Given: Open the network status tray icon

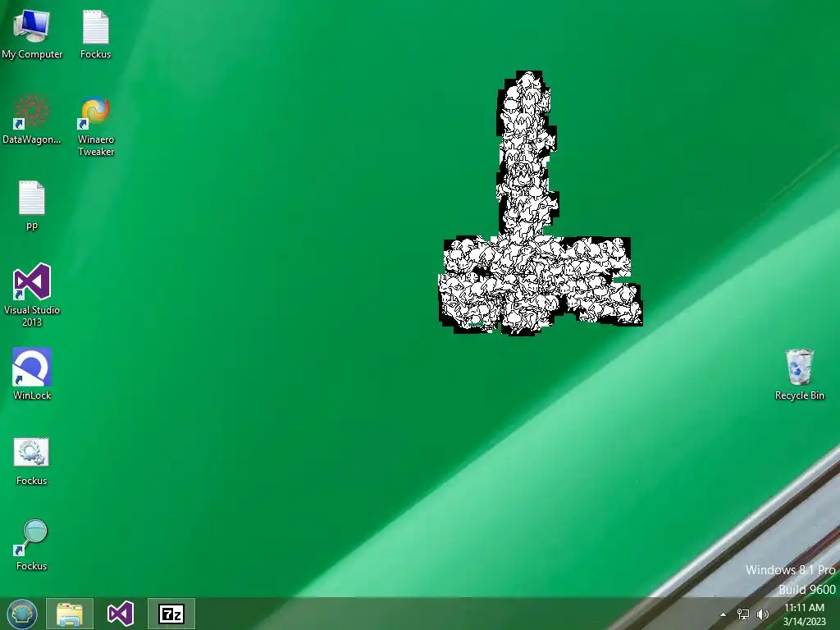Looking at the screenshot, I should coord(743,614).
